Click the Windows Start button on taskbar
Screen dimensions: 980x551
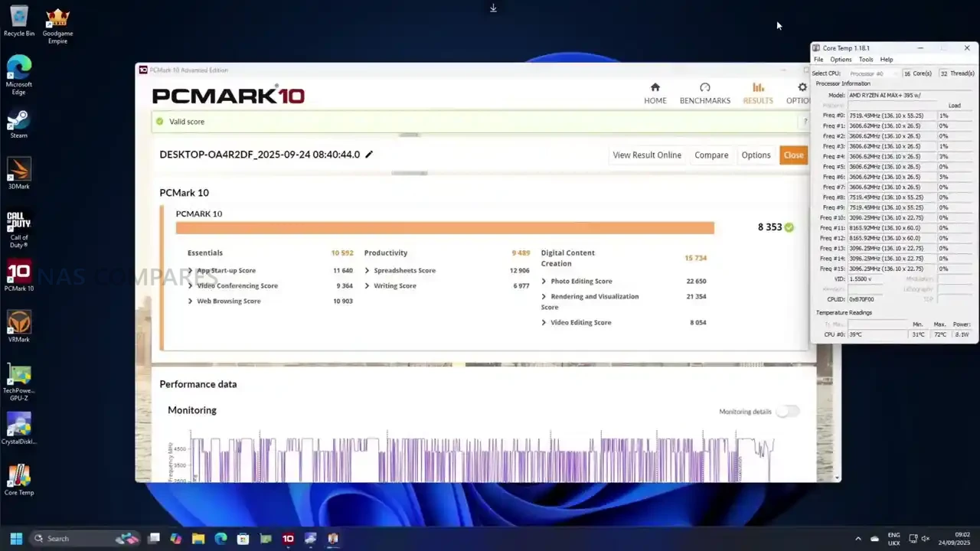[x=16, y=538]
